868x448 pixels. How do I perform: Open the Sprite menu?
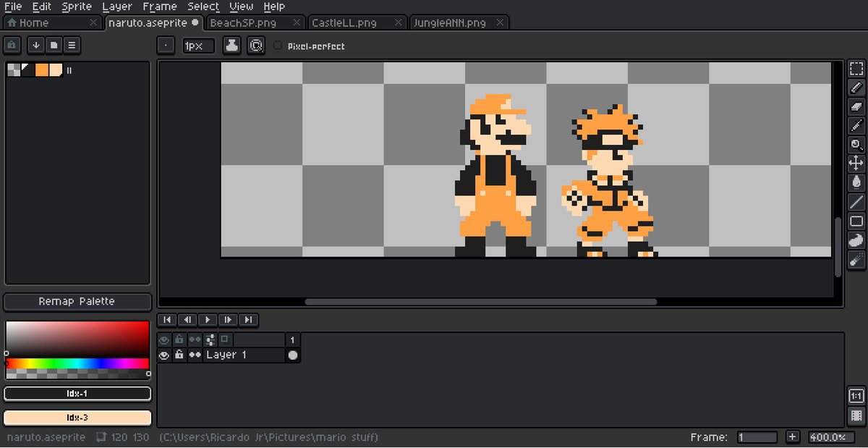pos(77,7)
